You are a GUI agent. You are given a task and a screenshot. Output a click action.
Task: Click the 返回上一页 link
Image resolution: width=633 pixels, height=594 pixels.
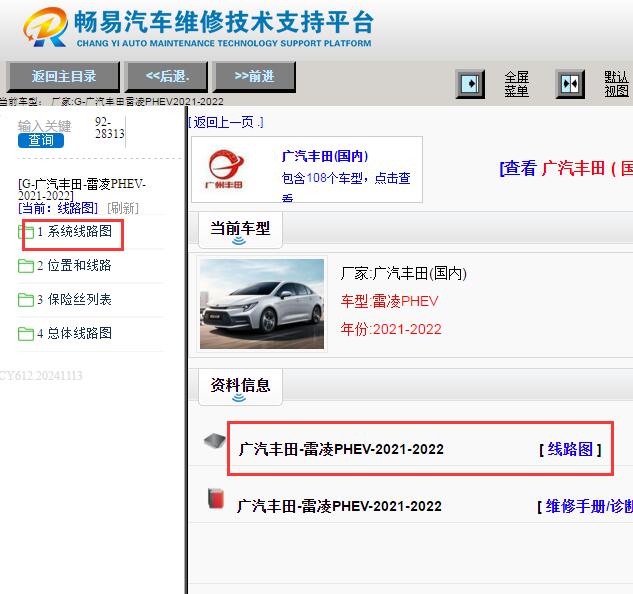click(x=226, y=122)
